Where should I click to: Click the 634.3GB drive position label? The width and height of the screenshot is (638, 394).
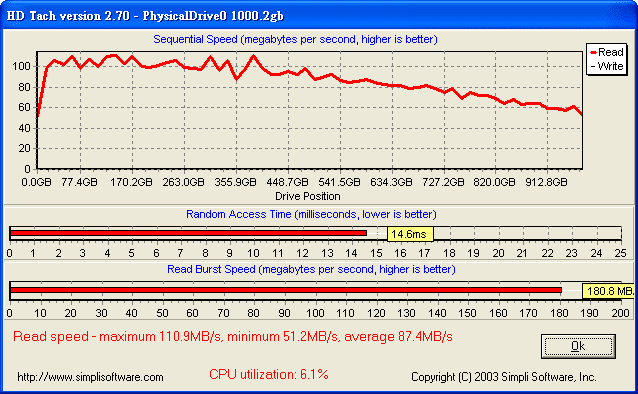pos(391,182)
